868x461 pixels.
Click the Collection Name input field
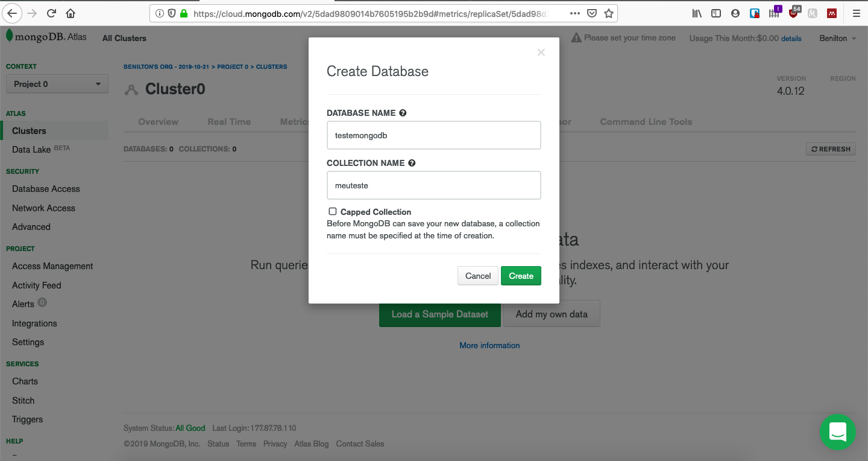[434, 185]
